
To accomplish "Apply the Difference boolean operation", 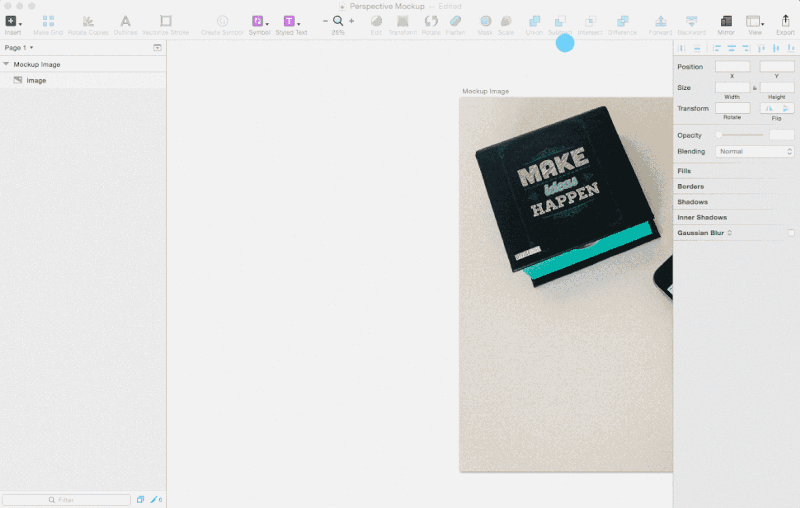I will tap(622, 21).
